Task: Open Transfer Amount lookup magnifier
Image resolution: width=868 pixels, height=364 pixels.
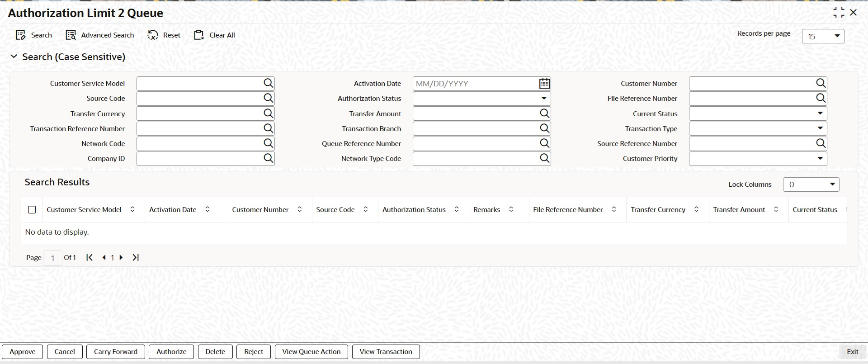Action: point(545,113)
